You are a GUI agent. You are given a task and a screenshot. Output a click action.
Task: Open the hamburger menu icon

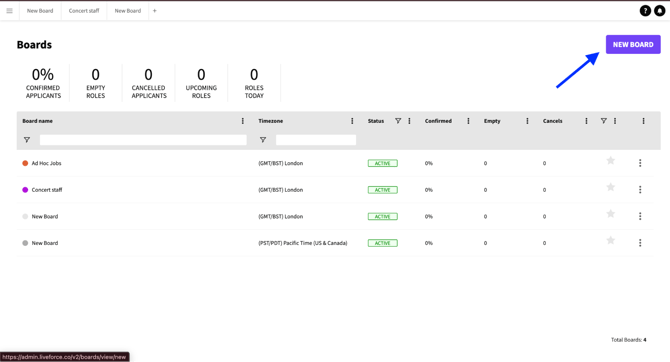[9, 11]
